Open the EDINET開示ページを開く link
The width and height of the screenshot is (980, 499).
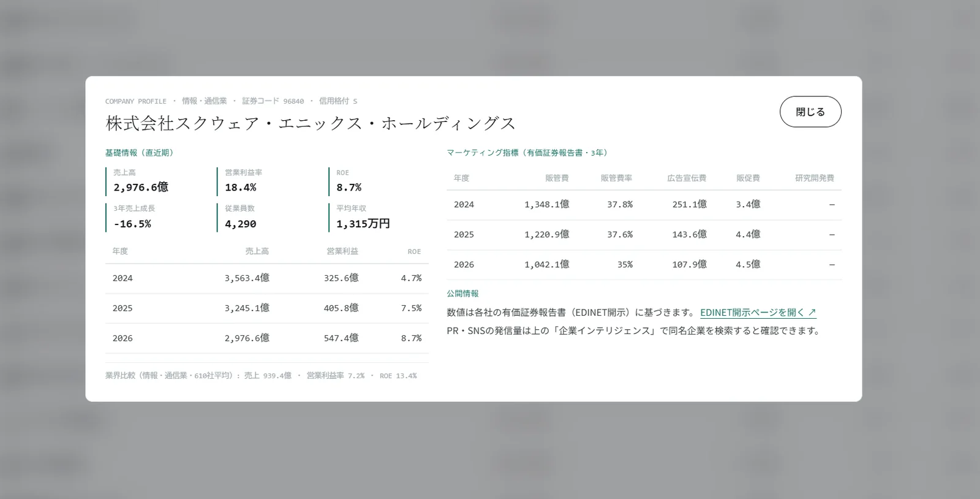[758, 312]
